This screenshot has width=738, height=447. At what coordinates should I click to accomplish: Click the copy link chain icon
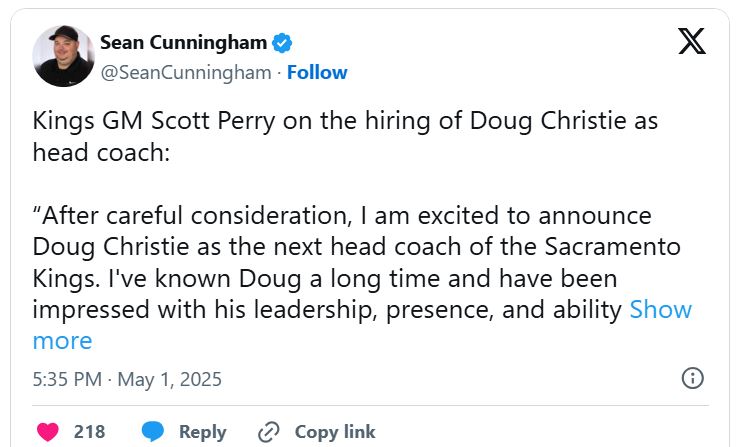268,432
